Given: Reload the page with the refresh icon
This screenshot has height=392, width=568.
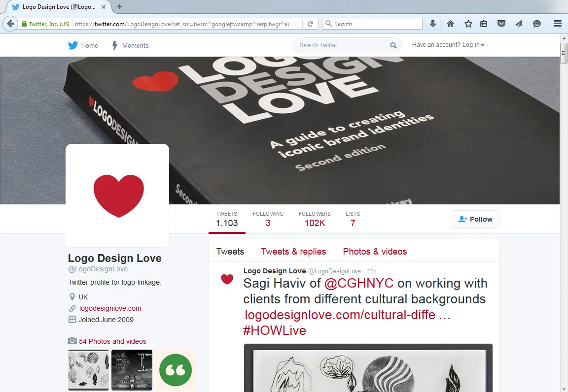Looking at the screenshot, I should [311, 24].
